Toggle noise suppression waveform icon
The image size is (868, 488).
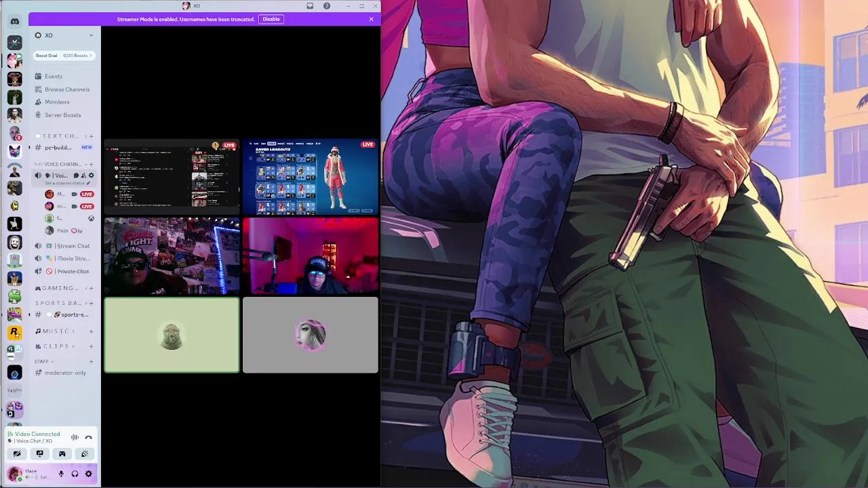coord(75,437)
